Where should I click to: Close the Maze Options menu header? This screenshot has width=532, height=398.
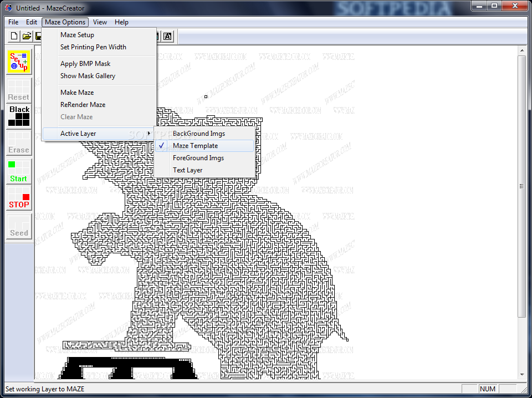point(65,22)
